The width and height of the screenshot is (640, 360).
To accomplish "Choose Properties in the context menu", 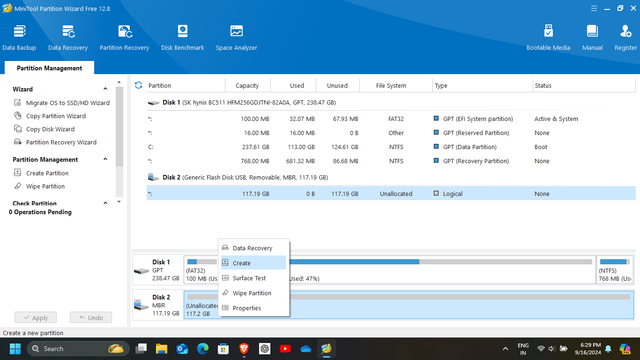I will pyautogui.click(x=253, y=308).
